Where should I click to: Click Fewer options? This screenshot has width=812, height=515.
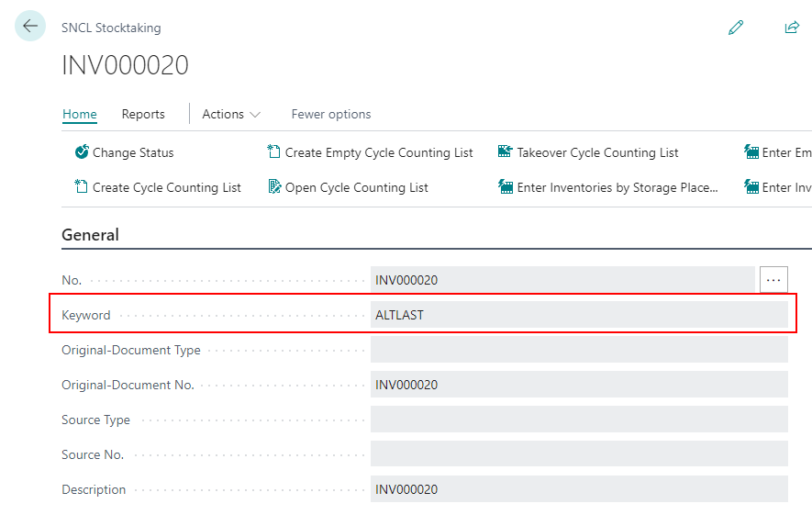pos(331,114)
